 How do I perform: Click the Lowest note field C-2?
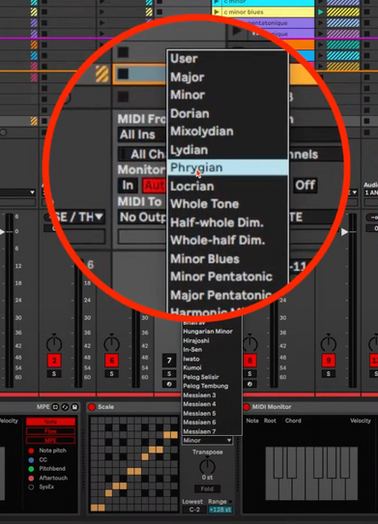tap(194, 510)
